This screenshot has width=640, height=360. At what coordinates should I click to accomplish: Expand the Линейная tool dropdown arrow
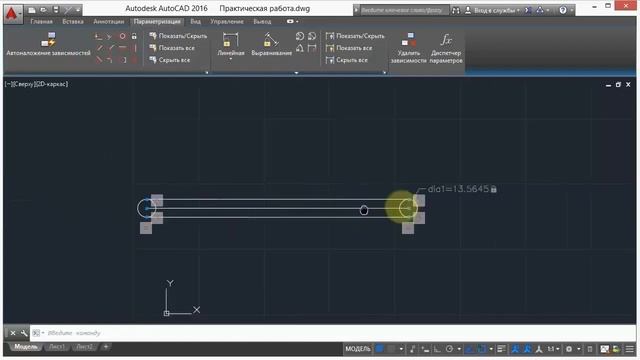click(x=231, y=59)
